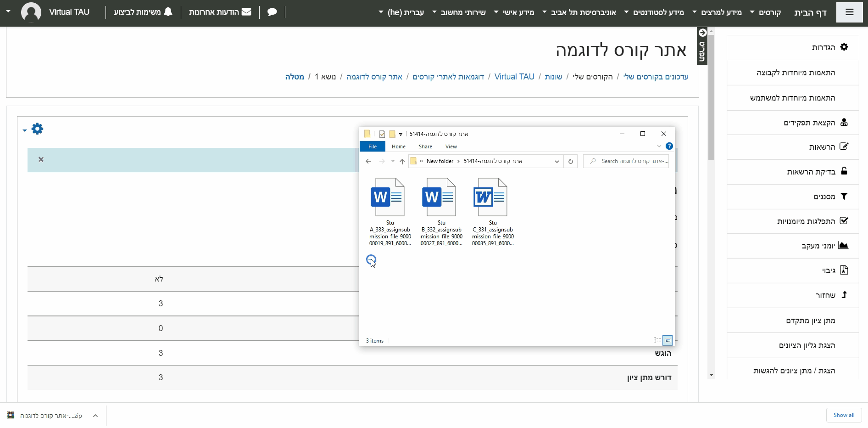The height and width of the screenshot is (428, 868).
Task: Click the עדכונים בקורסים שלי breadcrumb link
Action: (656, 77)
